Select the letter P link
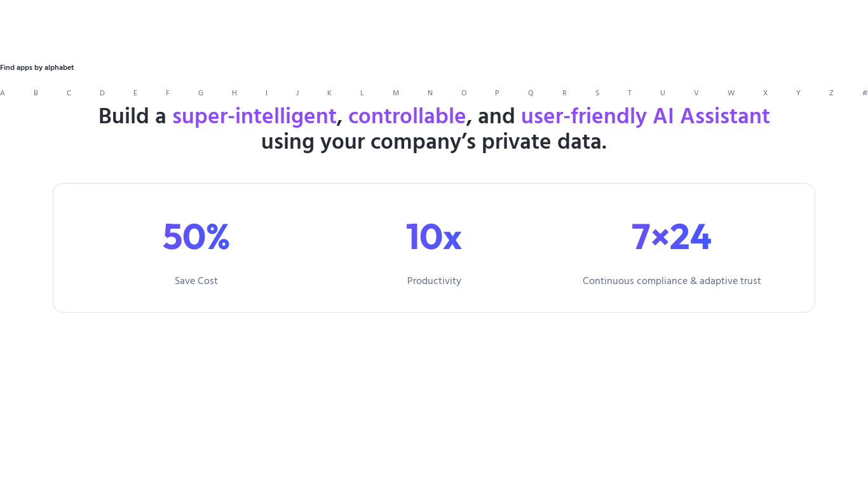Viewport: 868px width, 488px height. (497, 93)
